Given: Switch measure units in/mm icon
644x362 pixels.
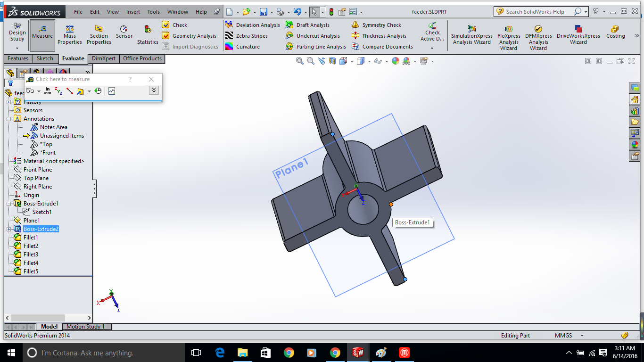Looking at the screenshot, I should pos(47,91).
